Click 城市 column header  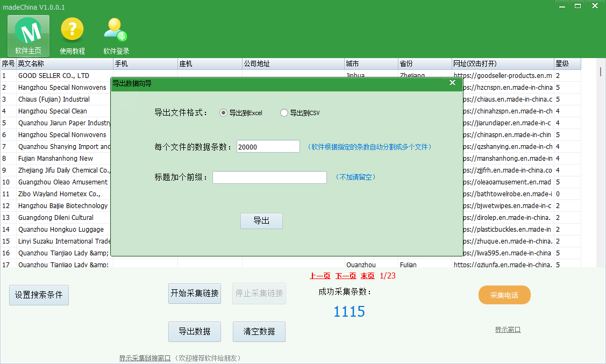coord(372,64)
